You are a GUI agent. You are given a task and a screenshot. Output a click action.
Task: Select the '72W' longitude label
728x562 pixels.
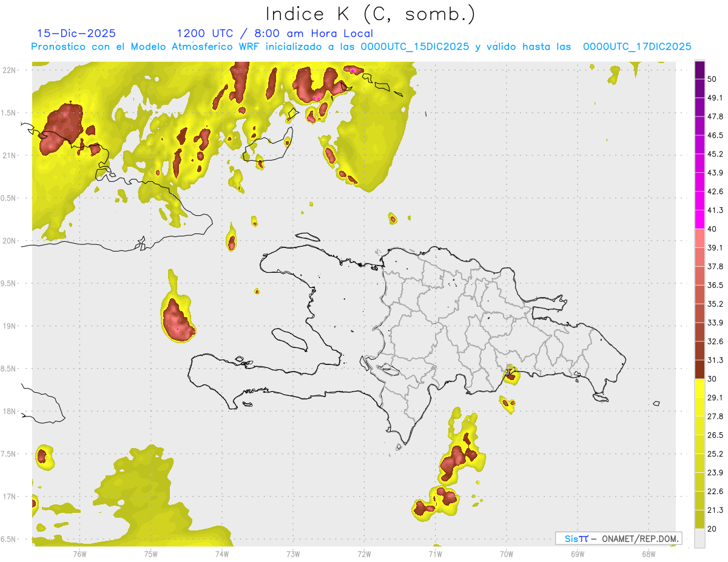pyautogui.click(x=364, y=554)
